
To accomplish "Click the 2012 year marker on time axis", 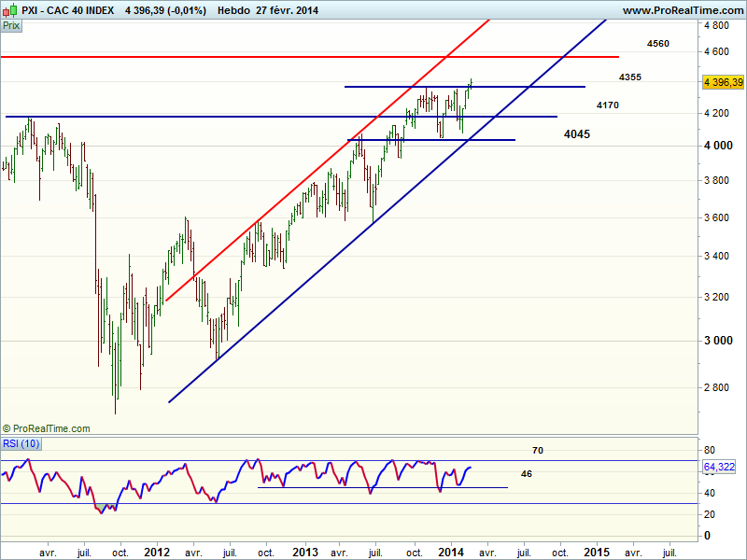I will coord(156,552).
